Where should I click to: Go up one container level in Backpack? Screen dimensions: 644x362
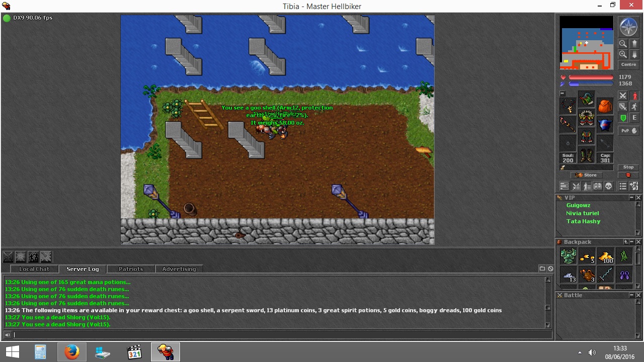(x=626, y=242)
